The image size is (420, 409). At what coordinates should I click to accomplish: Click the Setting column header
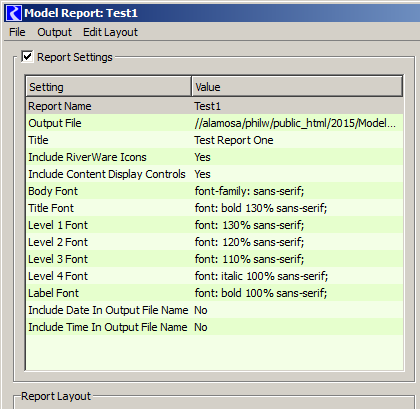109,87
